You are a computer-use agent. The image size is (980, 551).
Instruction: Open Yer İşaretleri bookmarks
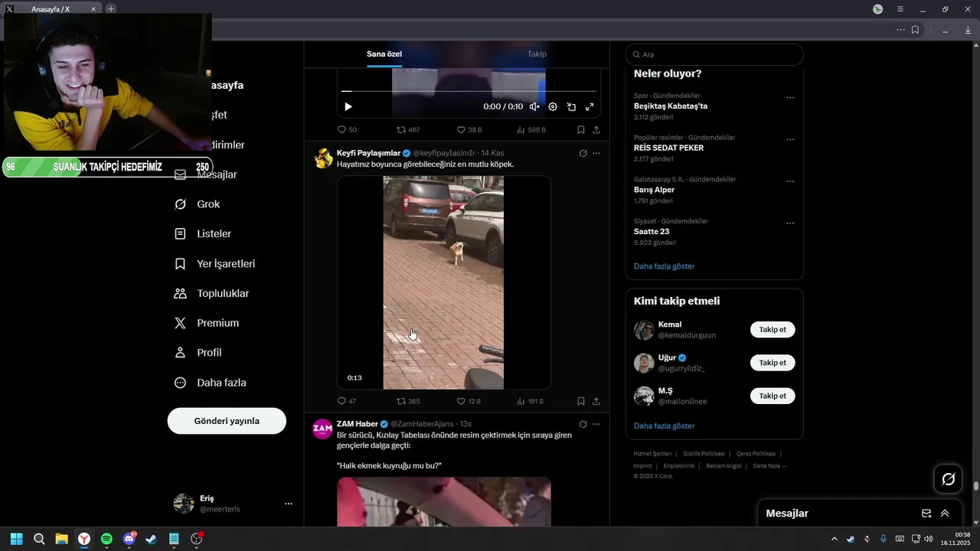point(215,263)
